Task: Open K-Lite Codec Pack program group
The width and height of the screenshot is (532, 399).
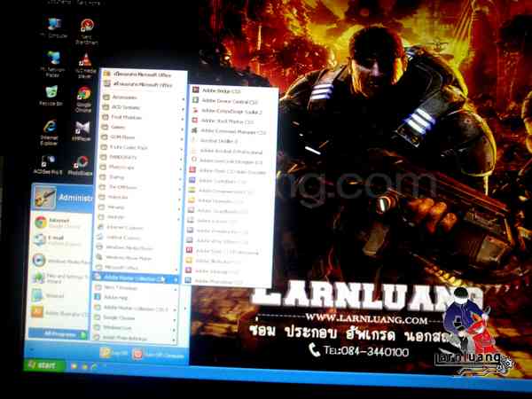Action: coord(142,147)
